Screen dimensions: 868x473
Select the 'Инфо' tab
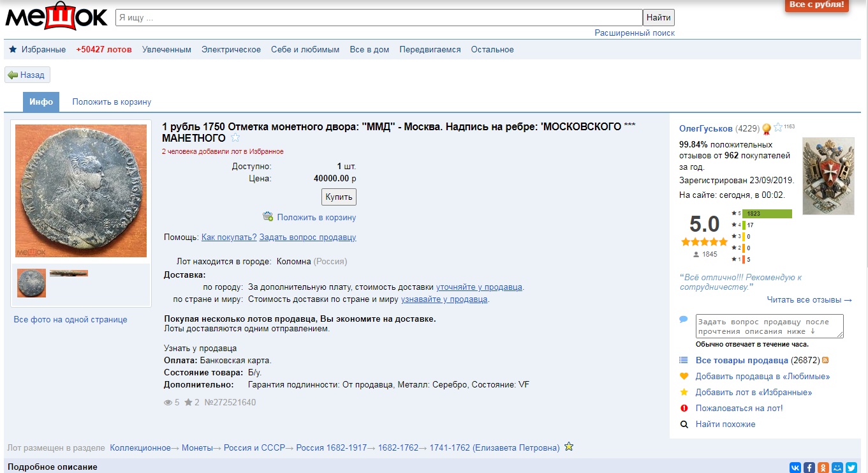coord(41,102)
